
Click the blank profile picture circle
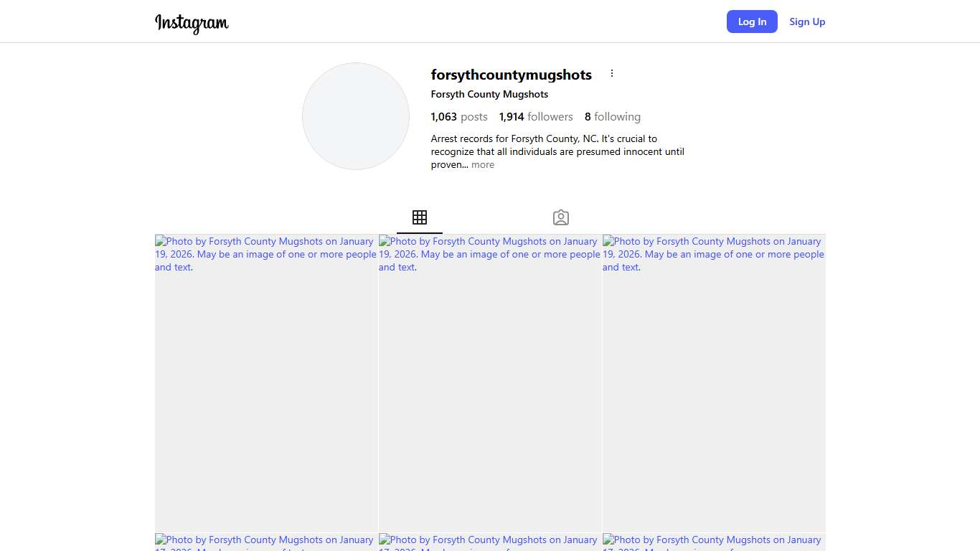pyautogui.click(x=356, y=116)
